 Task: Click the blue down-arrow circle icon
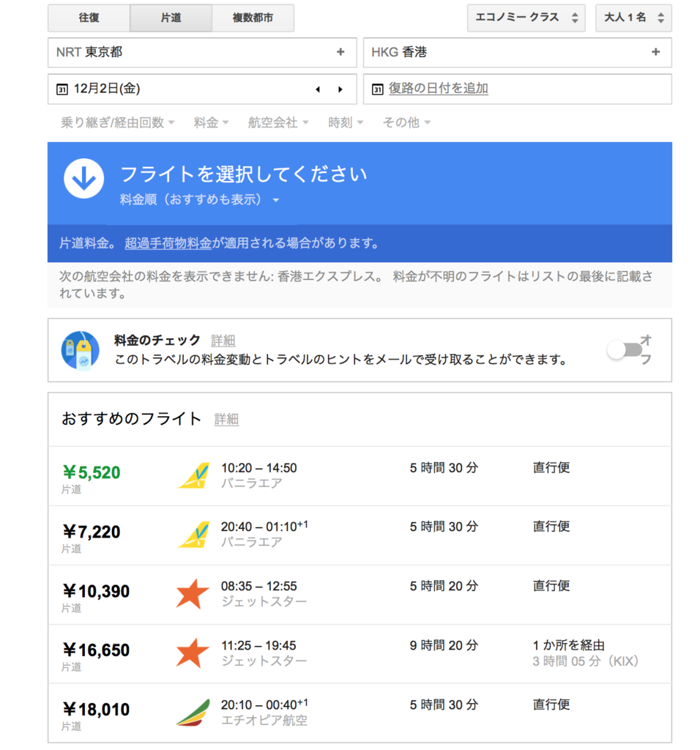(x=83, y=179)
